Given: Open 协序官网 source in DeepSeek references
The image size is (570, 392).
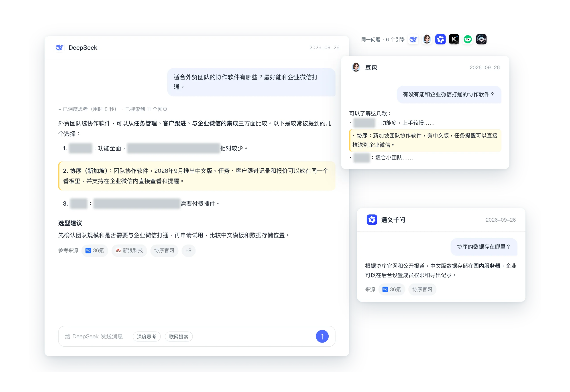Looking at the screenshot, I should (x=164, y=251).
